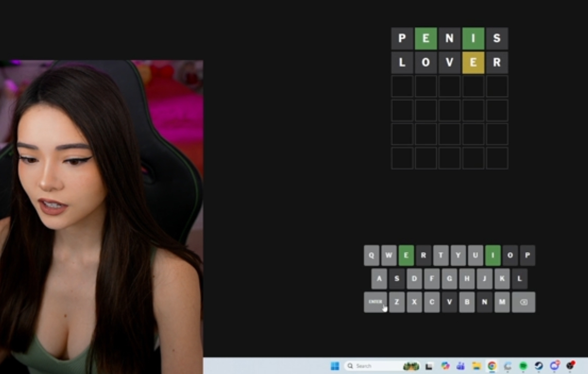Open Steam from the taskbar
Viewport: 588px width, 374px height.
point(538,366)
